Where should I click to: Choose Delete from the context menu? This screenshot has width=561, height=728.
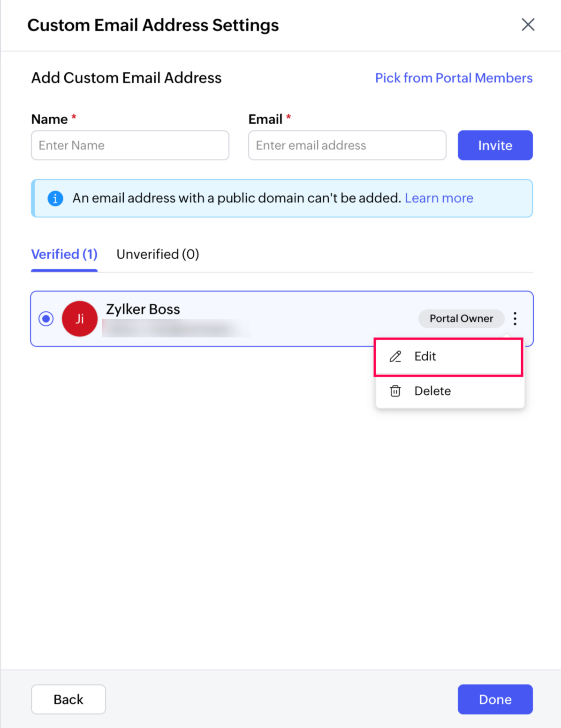point(449,391)
